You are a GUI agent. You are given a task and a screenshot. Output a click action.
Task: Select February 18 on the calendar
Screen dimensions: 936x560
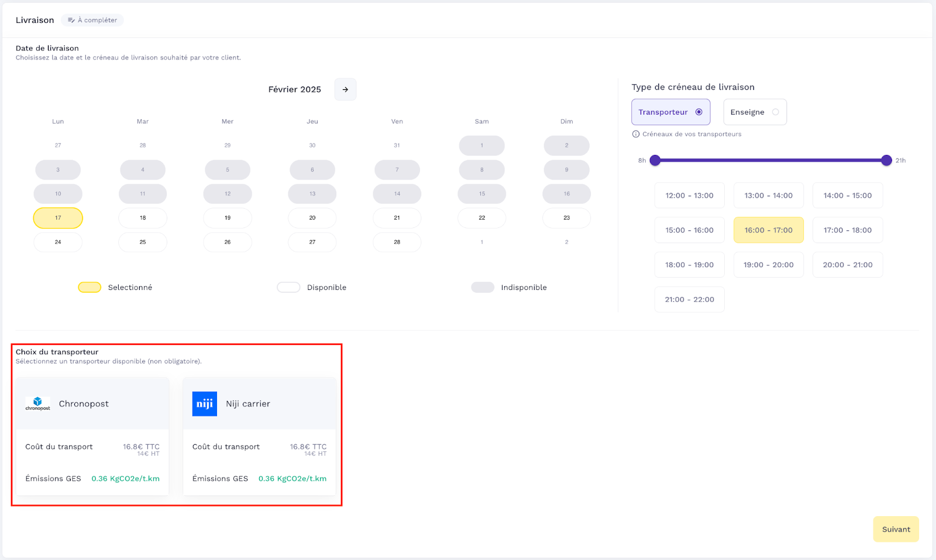[x=143, y=218]
